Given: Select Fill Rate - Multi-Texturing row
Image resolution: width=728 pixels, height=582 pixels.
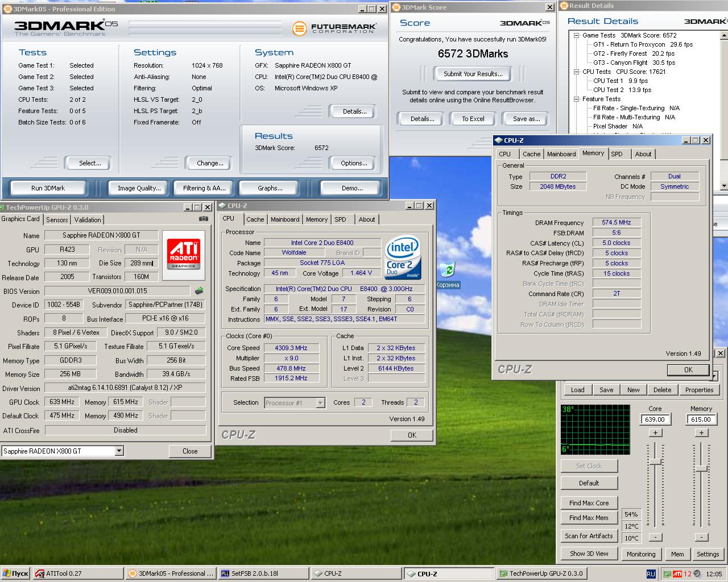Looking at the screenshot, I should (634, 117).
